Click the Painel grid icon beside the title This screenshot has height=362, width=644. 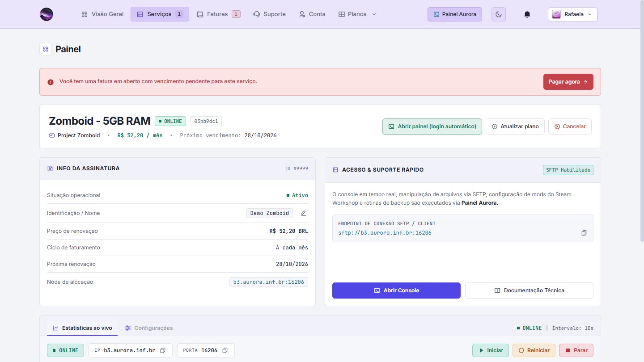point(46,49)
